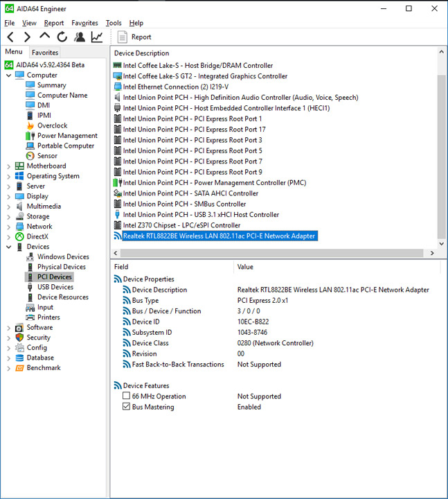Select Intel Ethernet Connection (2) I219-V row
This screenshot has height=499, width=448.
coord(176,87)
